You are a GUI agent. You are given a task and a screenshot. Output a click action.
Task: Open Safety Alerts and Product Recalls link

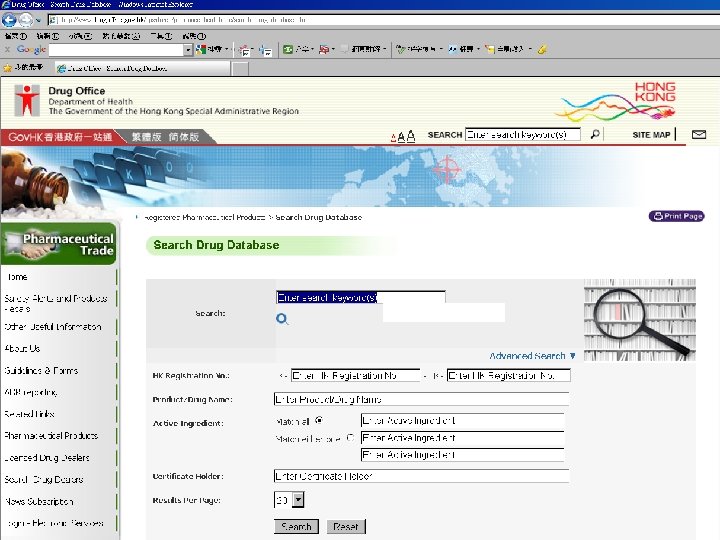point(56,304)
